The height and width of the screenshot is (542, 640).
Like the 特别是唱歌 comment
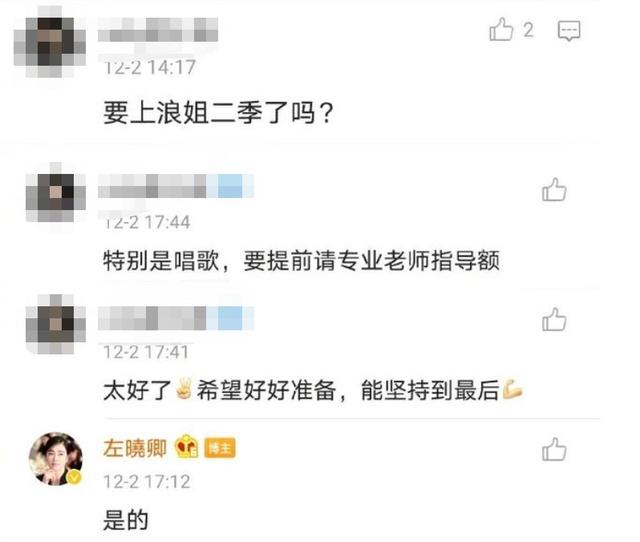(554, 190)
